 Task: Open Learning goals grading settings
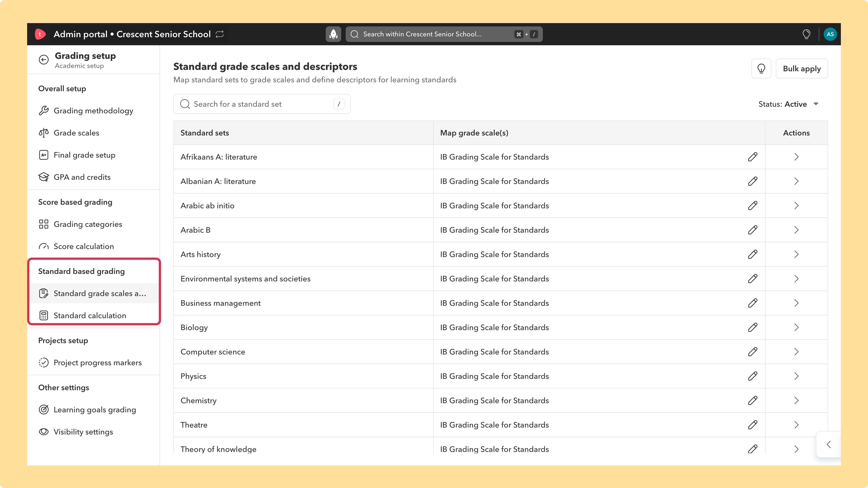pos(93,410)
